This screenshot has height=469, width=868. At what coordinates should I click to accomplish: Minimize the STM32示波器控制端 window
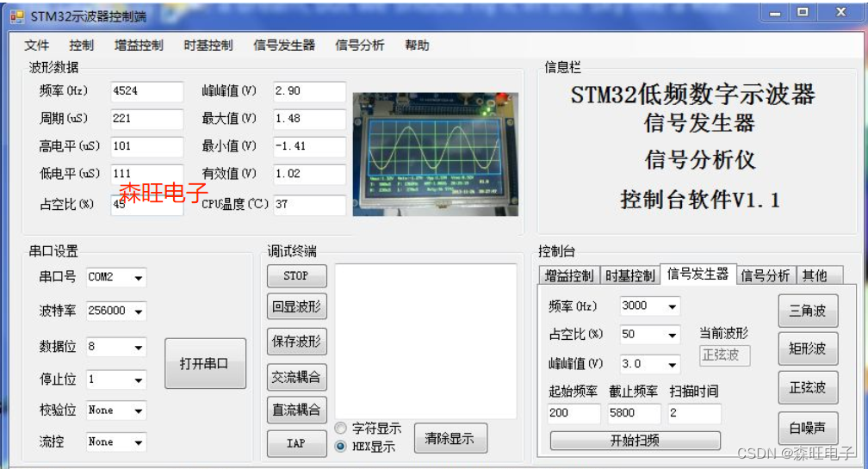[x=775, y=13]
